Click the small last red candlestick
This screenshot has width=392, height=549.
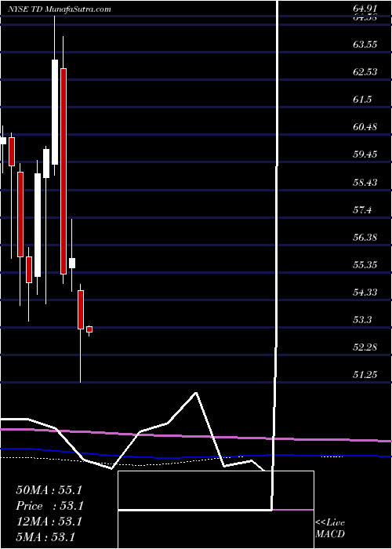click(x=89, y=329)
